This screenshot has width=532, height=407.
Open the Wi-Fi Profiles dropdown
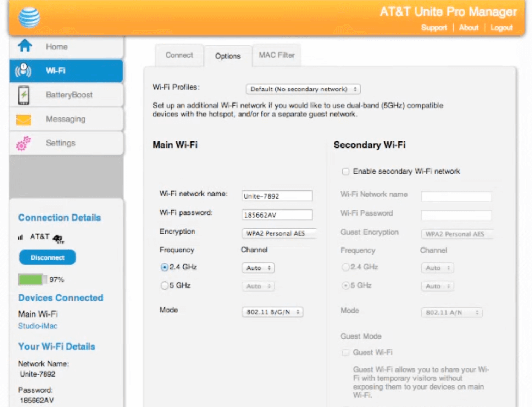pos(303,89)
